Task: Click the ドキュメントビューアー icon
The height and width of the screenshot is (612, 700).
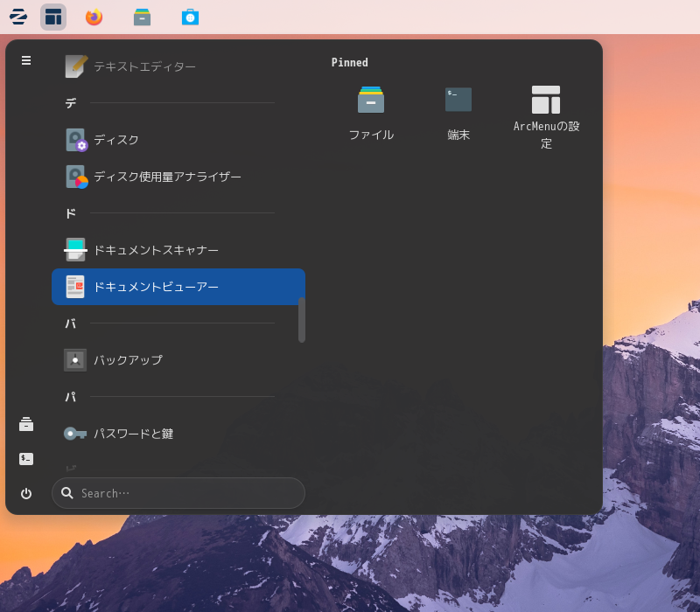Action: (x=75, y=287)
